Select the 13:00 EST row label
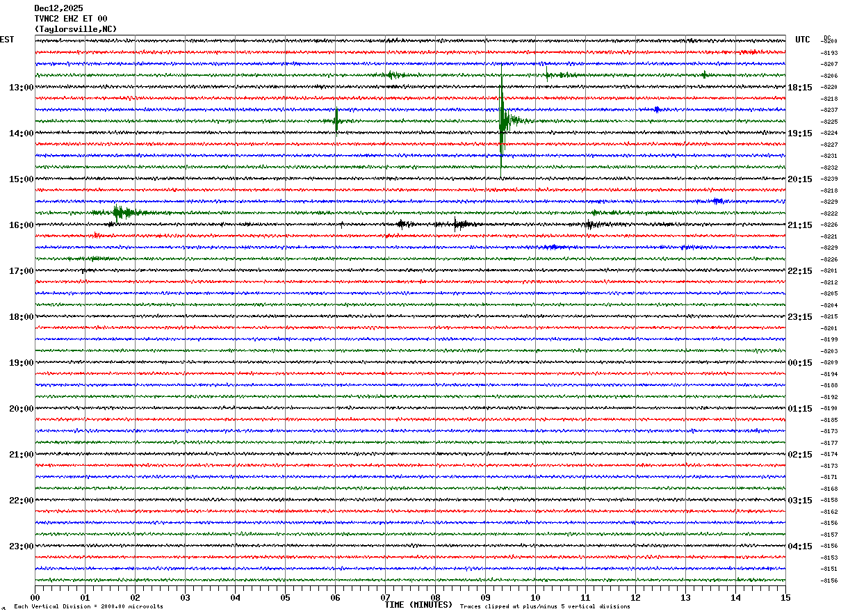 point(21,88)
